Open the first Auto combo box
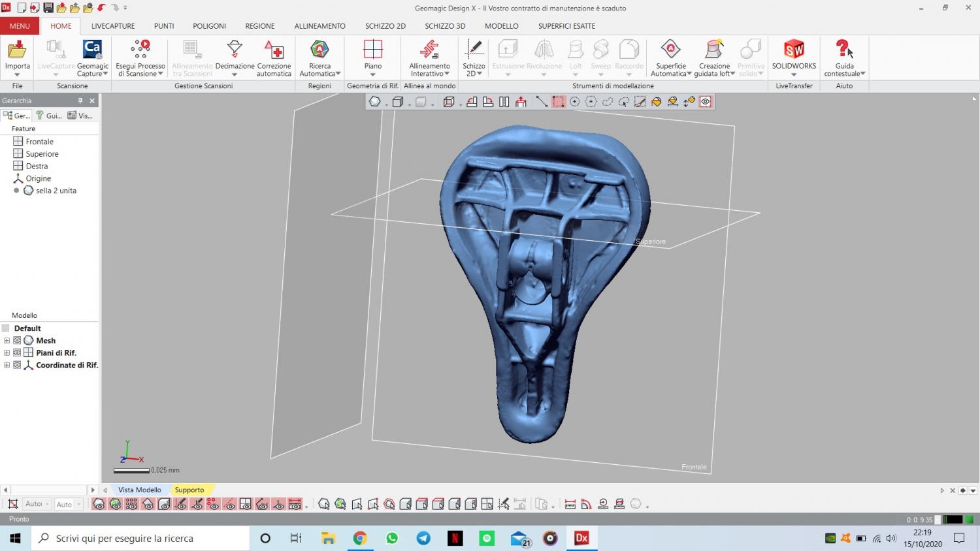 tap(37, 504)
